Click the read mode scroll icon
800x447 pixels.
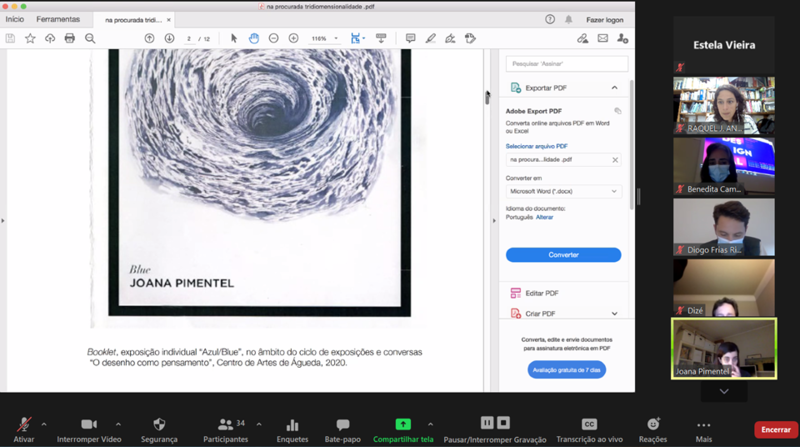381,38
